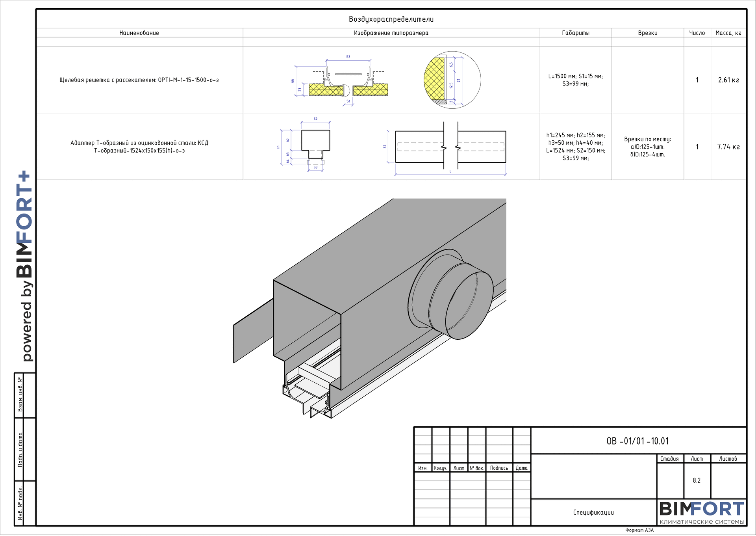Click drawing number 'ОВ -01/01 -10.01'
756x536 pixels.
coord(637,441)
